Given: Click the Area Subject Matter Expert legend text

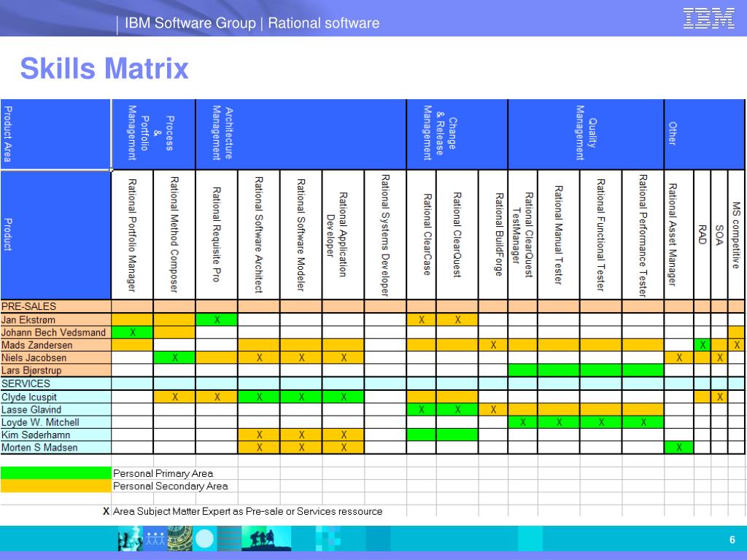Looking at the screenshot, I should pos(247,511).
